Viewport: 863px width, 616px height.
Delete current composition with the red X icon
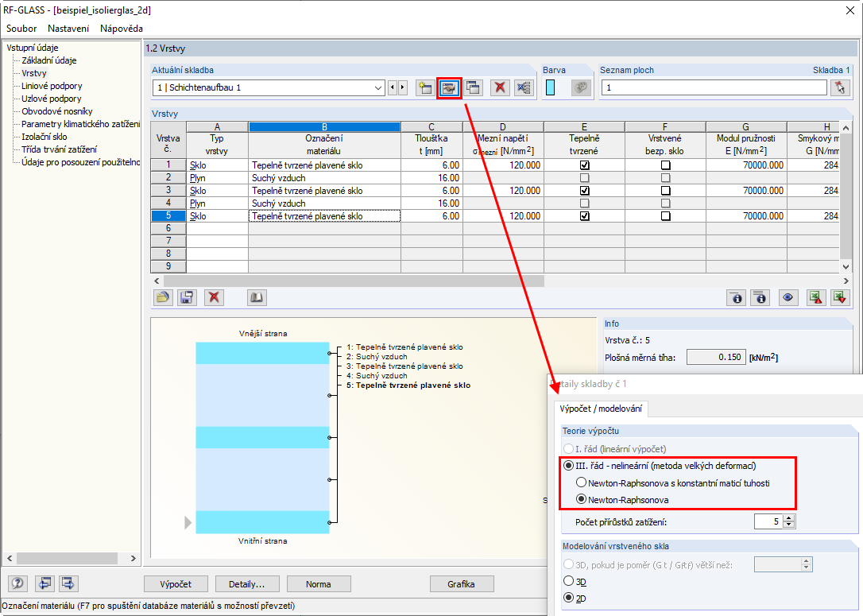500,87
